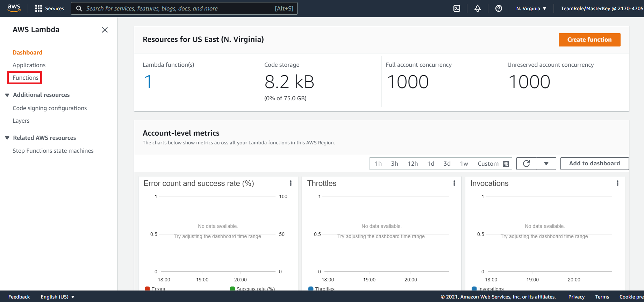This screenshot has width=644, height=302.
Task: Click the Full account concurrency 1000 value
Action: [x=408, y=82]
